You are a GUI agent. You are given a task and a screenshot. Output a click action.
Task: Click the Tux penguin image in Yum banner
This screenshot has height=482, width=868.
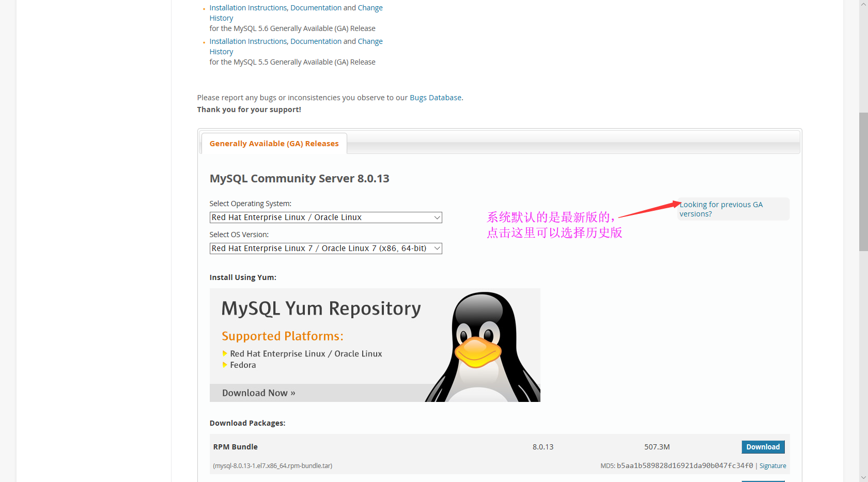tap(483, 347)
